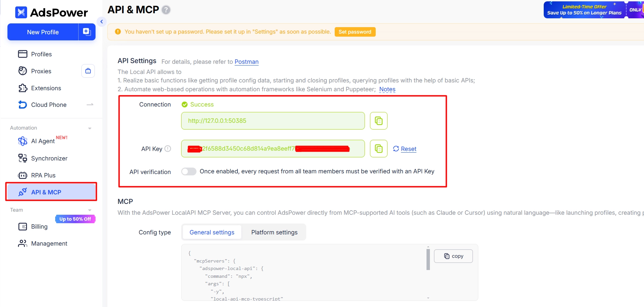Viewport: 644px width, 307px height.
Task: Collapse the Team section
Action: point(90,210)
